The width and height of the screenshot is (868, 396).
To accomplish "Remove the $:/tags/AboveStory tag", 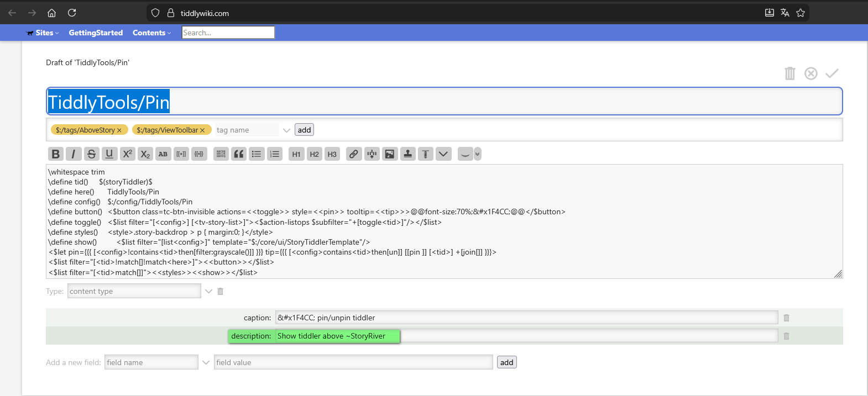I will click(119, 130).
